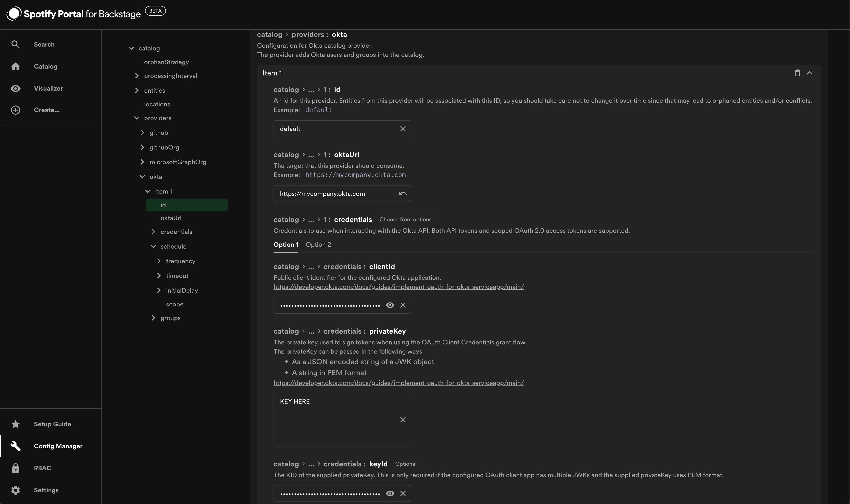Image resolution: width=850 pixels, height=504 pixels.
Task: Select the highlighted id tree item
Action: pyautogui.click(x=187, y=205)
